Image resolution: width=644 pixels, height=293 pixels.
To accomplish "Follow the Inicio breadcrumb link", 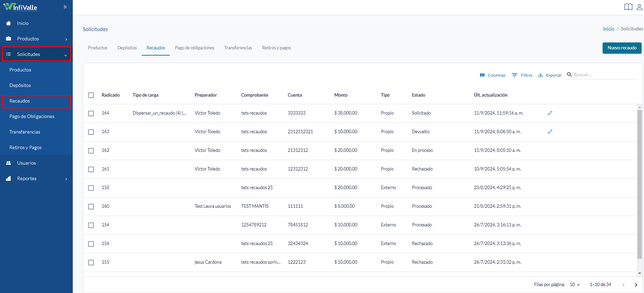I will (608, 29).
